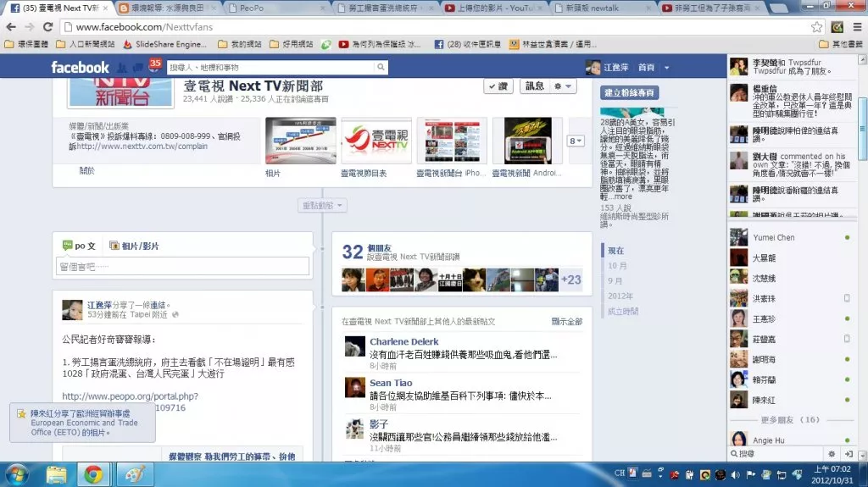This screenshot has height=487, width=868.
Task: Open the 其他書籤 bookmarks folder
Action: click(841, 44)
